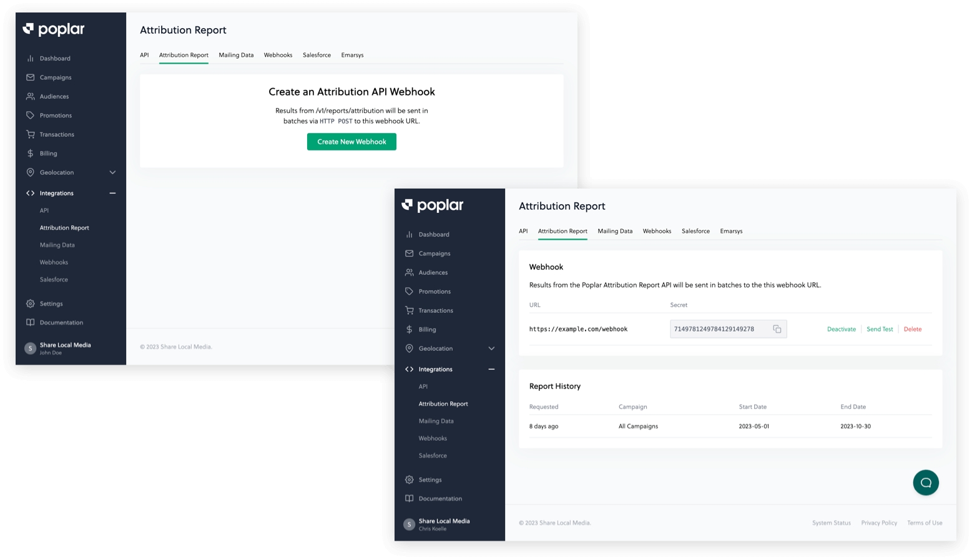Click Audiences people icon in Chris Koelle's sidebar
This screenshot has width=972, height=560.
point(409,273)
